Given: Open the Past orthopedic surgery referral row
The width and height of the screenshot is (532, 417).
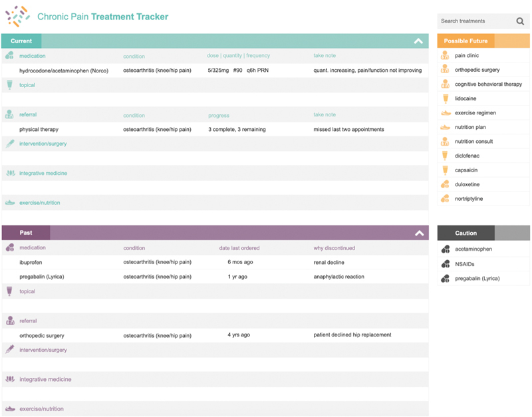Looking at the screenshot, I should (42, 335).
